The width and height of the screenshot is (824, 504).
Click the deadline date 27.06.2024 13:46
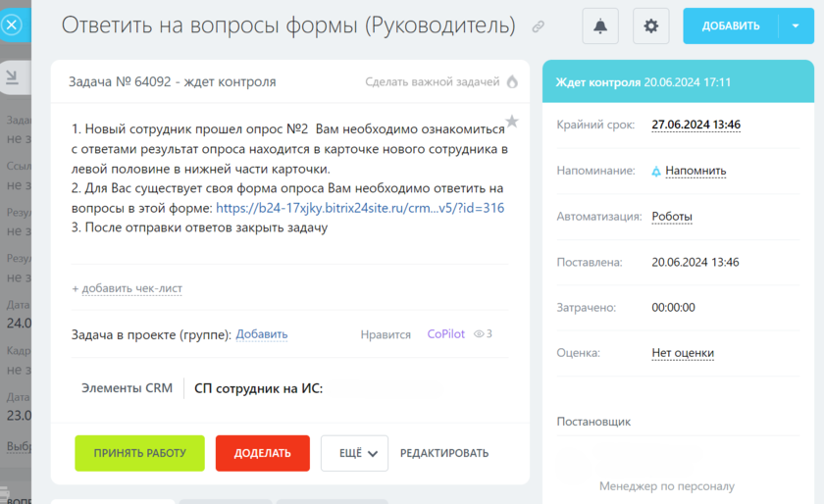pyautogui.click(x=695, y=125)
